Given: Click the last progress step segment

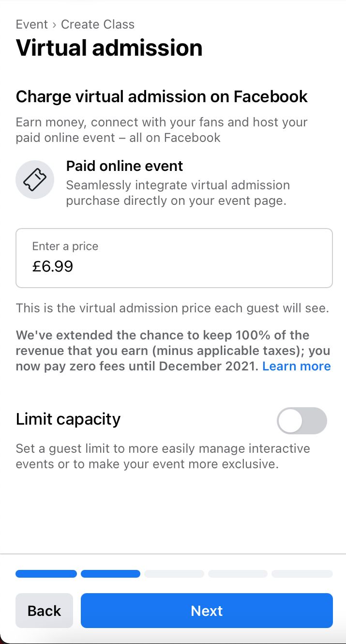Looking at the screenshot, I should [302, 574].
